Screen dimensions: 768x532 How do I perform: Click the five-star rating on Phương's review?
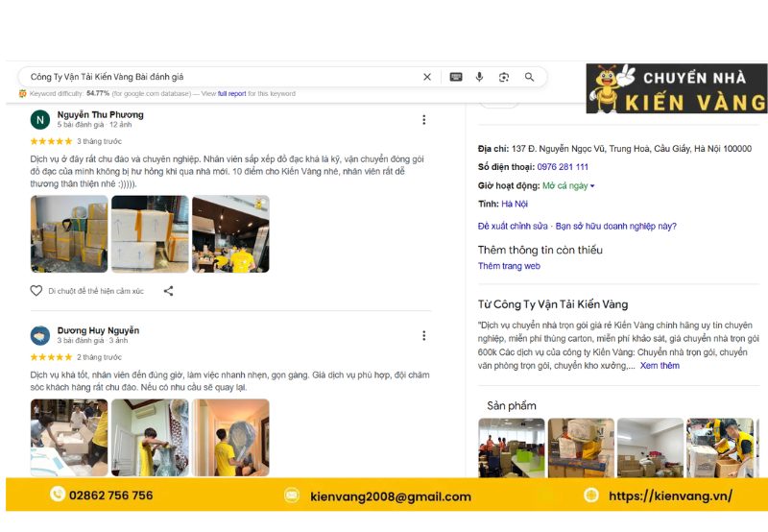(51, 141)
